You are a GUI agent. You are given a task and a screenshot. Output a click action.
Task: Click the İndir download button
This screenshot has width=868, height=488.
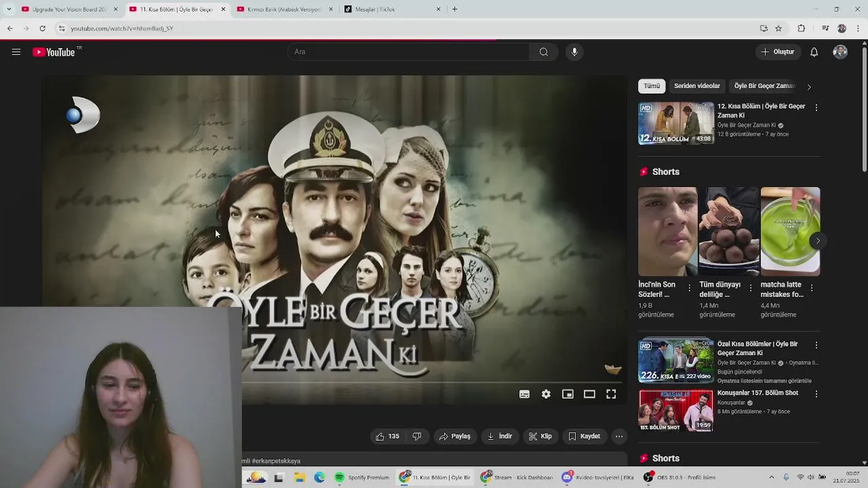[500, 436]
